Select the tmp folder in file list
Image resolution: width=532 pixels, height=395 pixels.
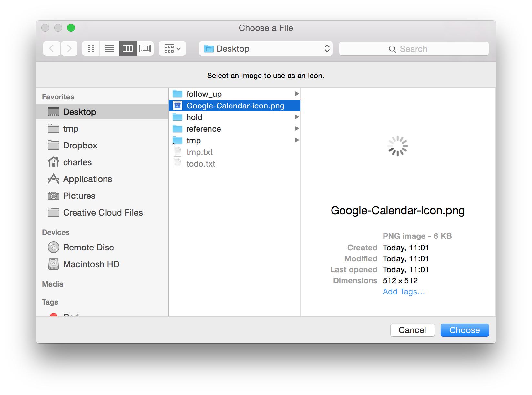(234, 140)
